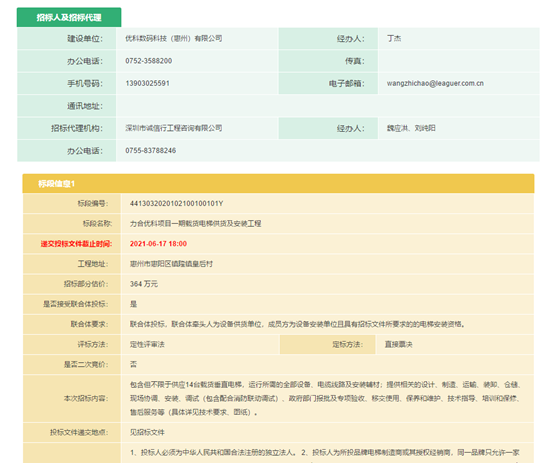The width and height of the screenshot is (554, 463).
Task: Click the email wangzhichao@leaguer.com.cn
Action: (x=435, y=83)
